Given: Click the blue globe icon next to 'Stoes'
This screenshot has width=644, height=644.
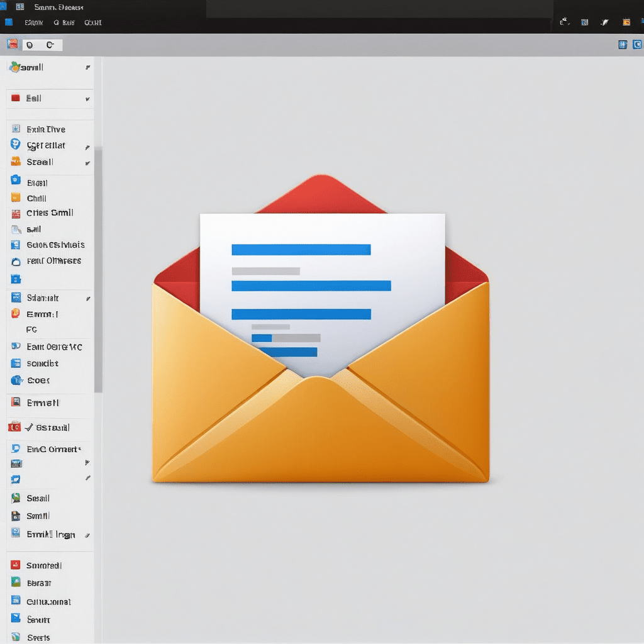Looking at the screenshot, I should (x=16, y=380).
